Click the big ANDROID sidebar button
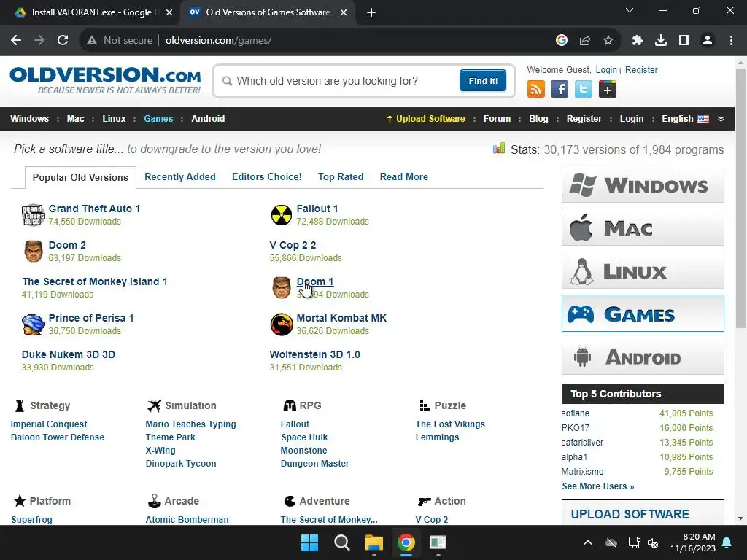747x560 pixels. click(x=643, y=356)
